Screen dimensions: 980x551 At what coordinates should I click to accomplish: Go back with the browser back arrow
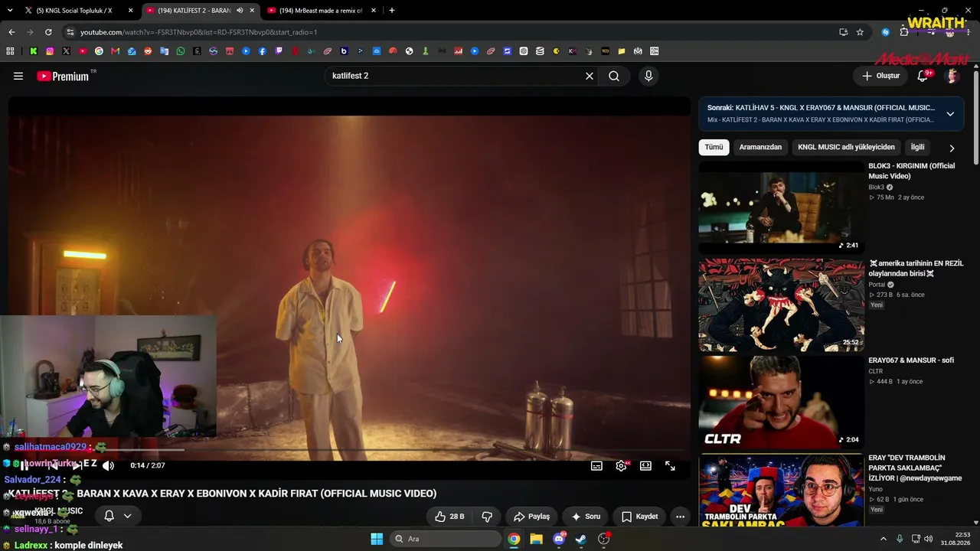click(x=11, y=32)
